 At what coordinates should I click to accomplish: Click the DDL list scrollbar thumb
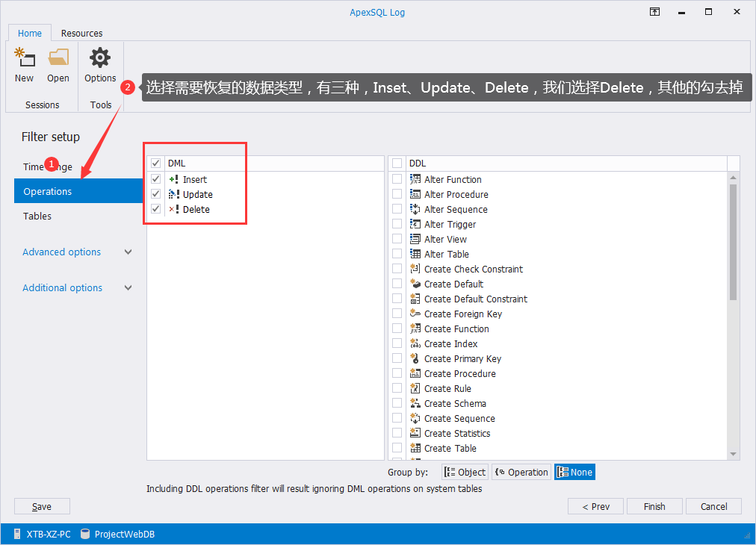pyautogui.click(x=734, y=242)
